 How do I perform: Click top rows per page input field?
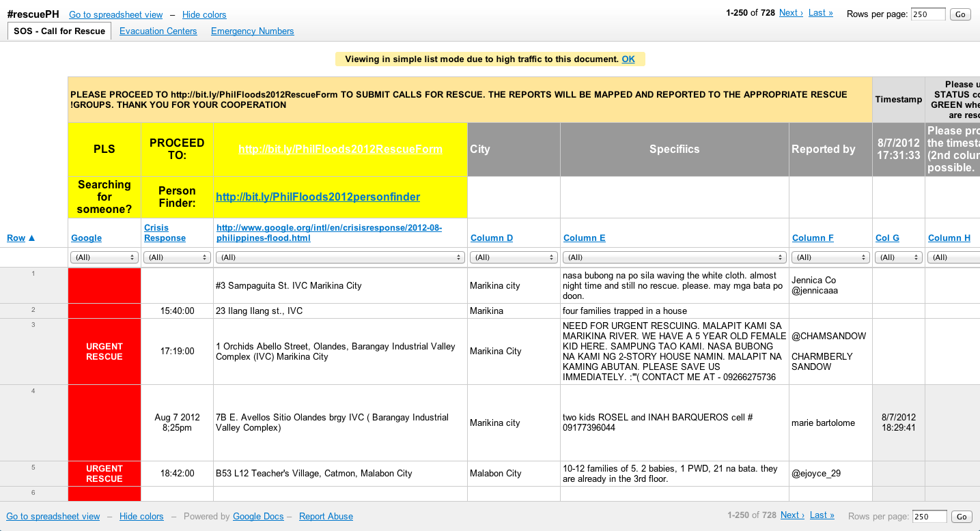click(928, 14)
